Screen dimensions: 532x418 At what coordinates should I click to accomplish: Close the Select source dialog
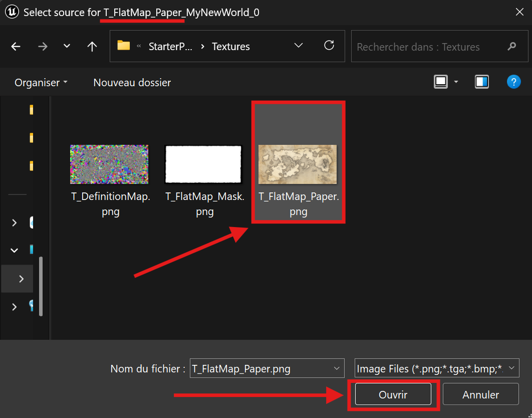pos(519,12)
